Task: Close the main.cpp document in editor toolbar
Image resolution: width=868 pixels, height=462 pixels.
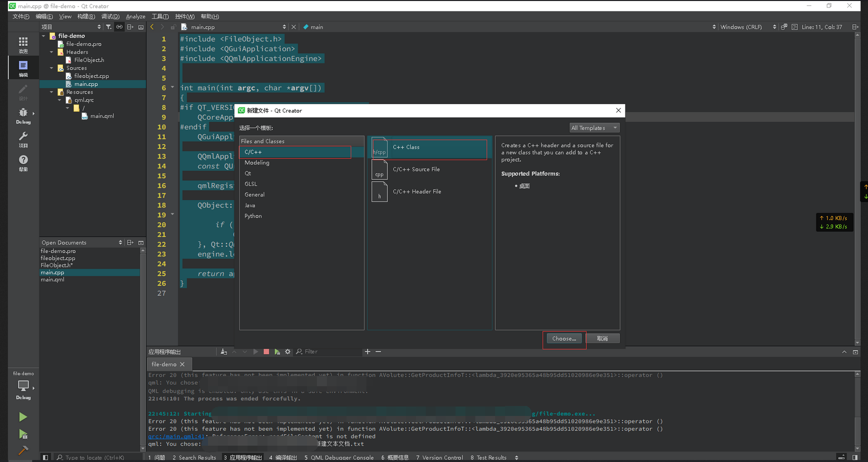Action: [294, 27]
